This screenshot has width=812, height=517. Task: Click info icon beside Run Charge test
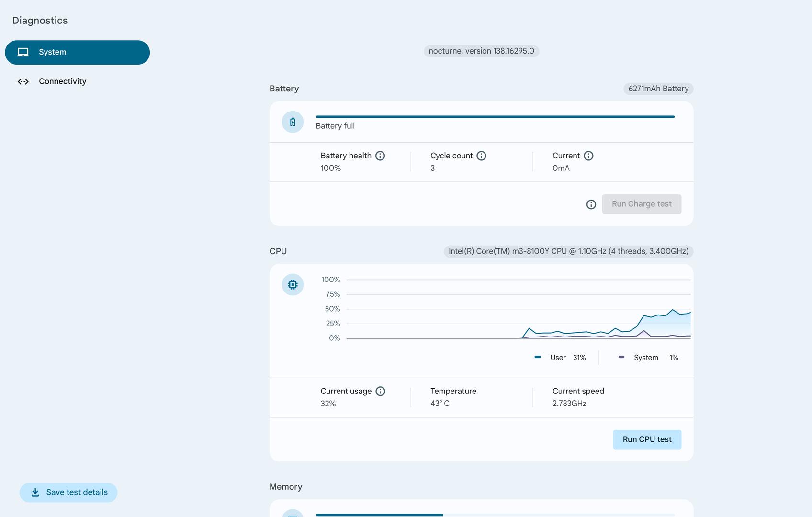[591, 205]
